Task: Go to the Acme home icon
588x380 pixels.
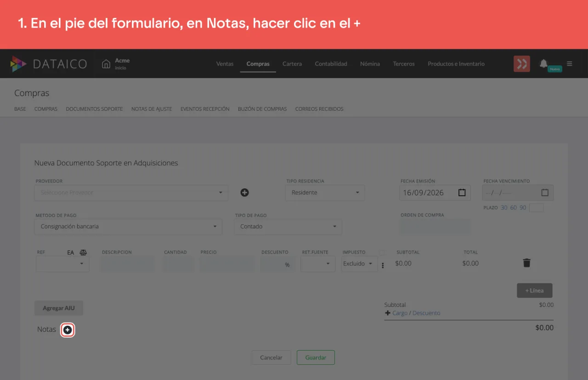Action: pyautogui.click(x=106, y=64)
